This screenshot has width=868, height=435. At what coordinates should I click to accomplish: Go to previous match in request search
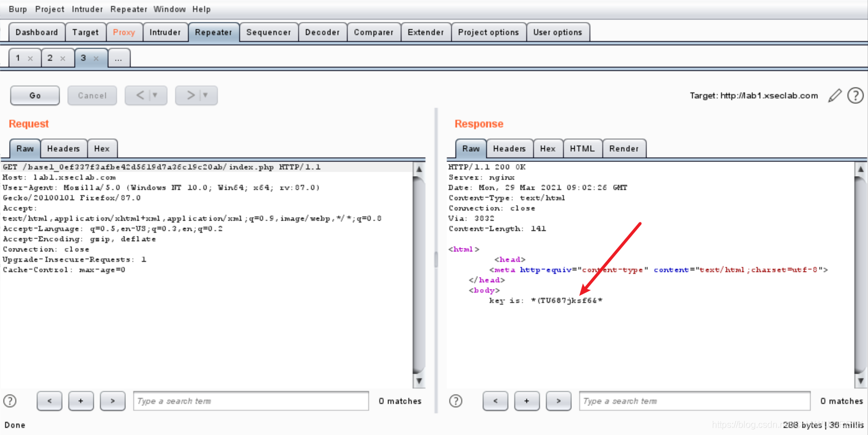pos(50,401)
